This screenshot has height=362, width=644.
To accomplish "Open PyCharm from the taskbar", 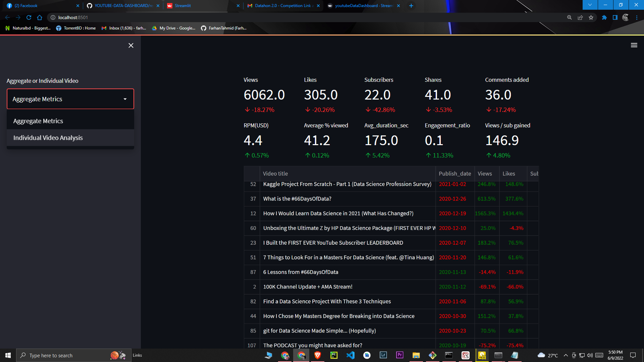I will pos(334,355).
